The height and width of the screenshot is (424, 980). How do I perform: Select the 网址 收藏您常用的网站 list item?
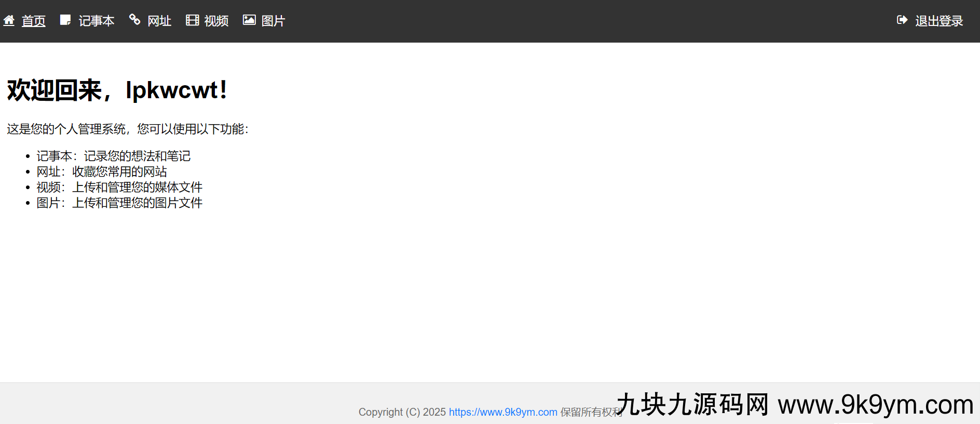(102, 171)
